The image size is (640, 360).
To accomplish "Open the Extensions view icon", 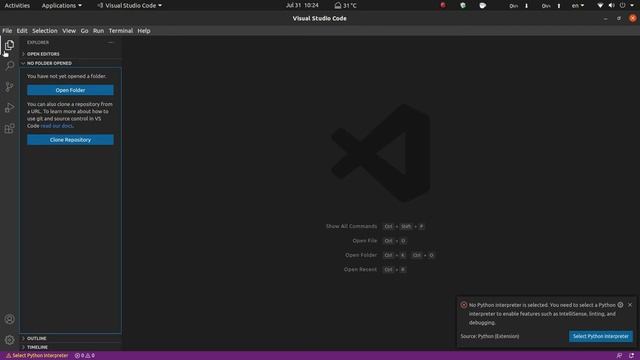I will point(9,129).
